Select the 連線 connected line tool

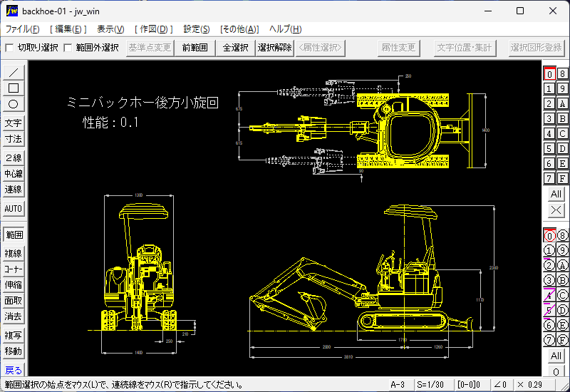point(14,190)
